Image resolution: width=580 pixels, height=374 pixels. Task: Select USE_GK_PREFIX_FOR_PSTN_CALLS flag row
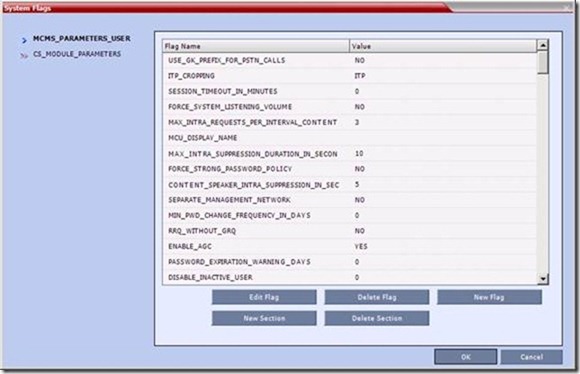(x=350, y=60)
